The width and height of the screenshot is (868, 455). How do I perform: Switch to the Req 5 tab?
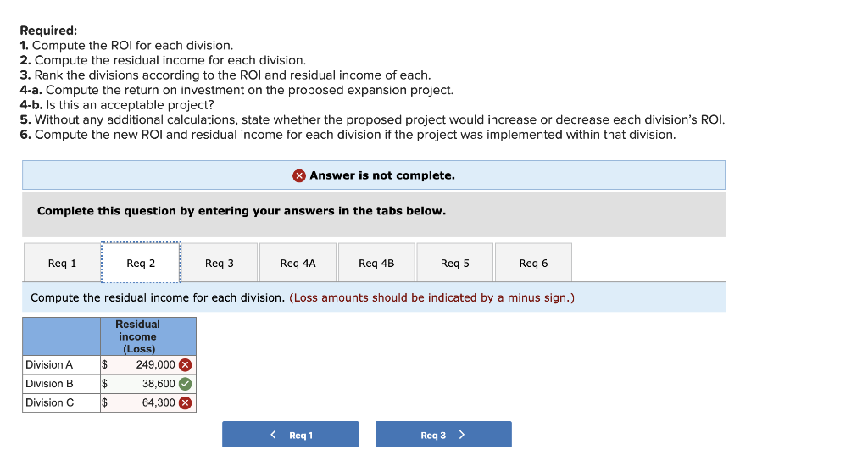coord(454,263)
